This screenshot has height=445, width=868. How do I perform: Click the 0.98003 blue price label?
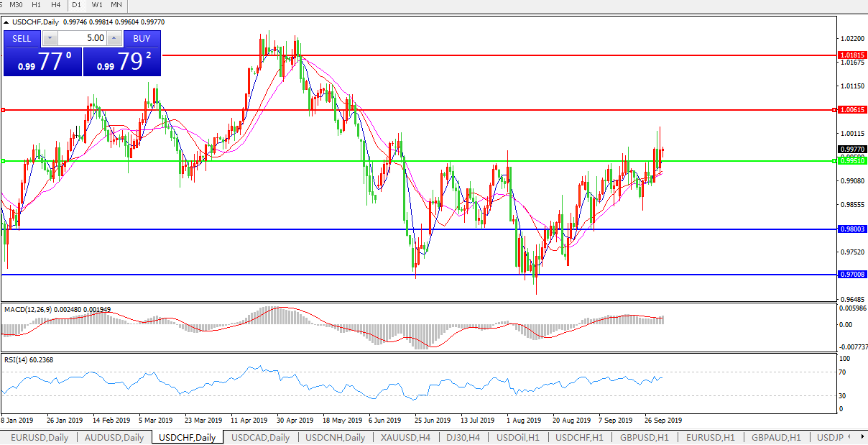(852, 229)
